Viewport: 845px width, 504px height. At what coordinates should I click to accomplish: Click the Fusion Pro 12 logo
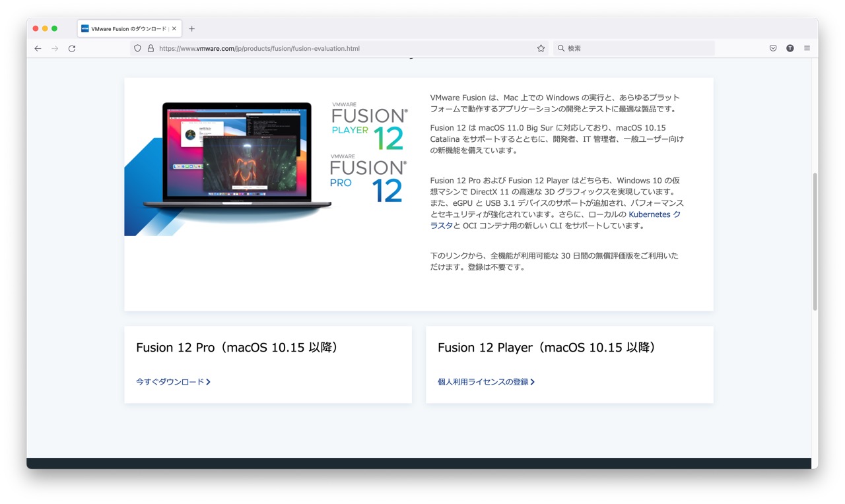(x=369, y=178)
